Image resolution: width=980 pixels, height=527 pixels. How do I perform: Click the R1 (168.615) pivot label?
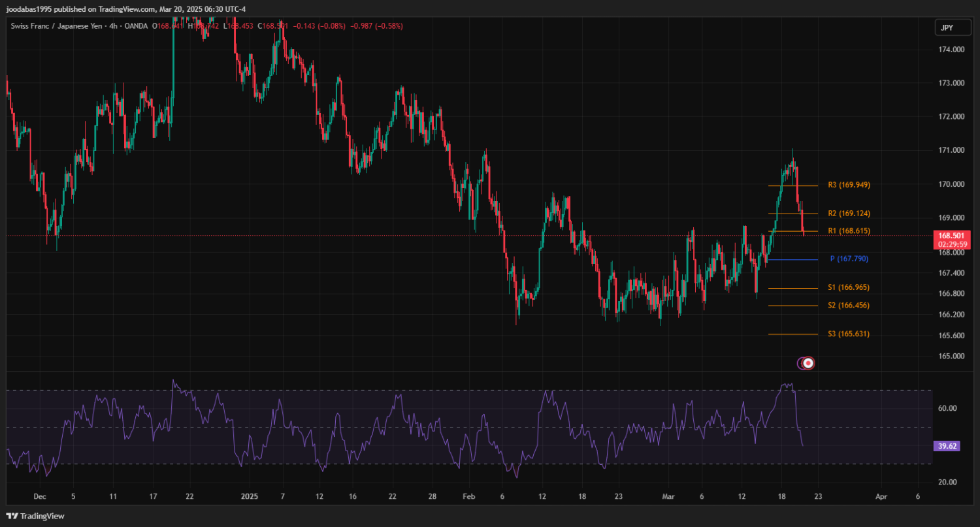849,231
